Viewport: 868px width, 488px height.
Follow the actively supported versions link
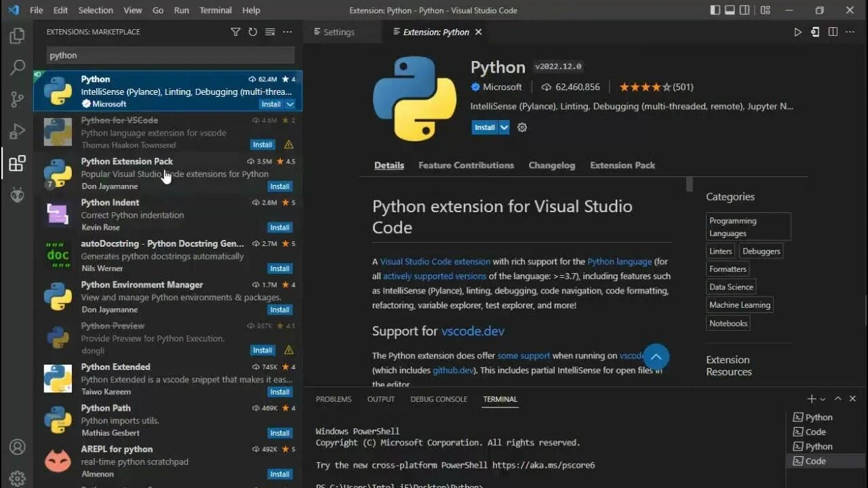click(x=435, y=277)
